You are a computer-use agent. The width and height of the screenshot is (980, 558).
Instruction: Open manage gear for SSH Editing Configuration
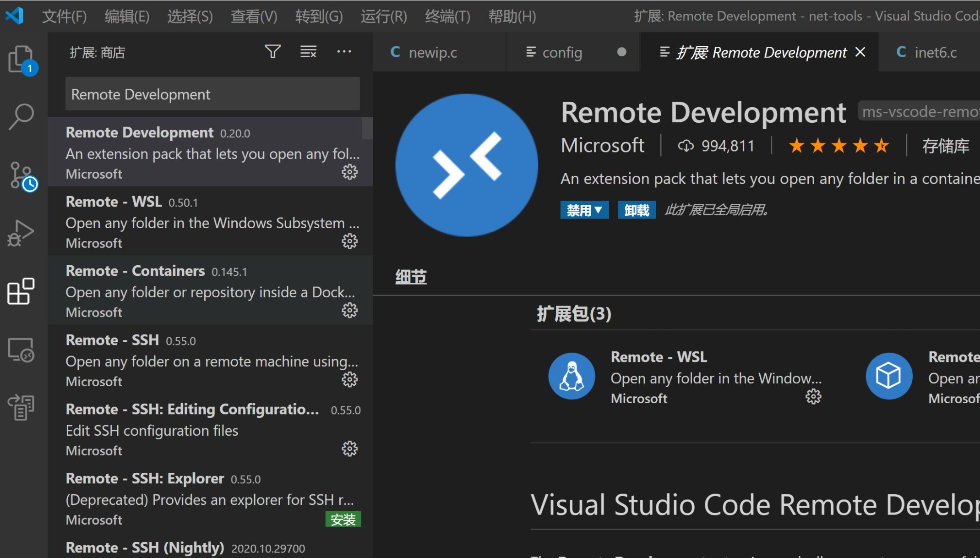click(350, 449)
